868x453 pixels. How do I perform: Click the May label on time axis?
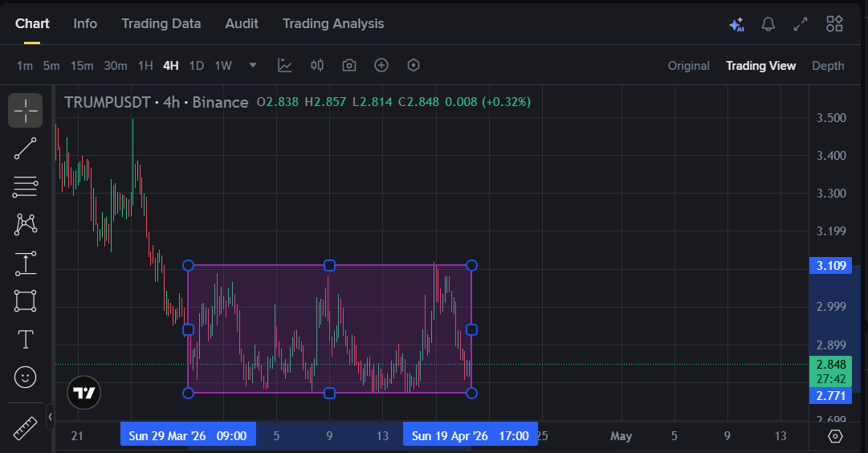pos(621,436)
